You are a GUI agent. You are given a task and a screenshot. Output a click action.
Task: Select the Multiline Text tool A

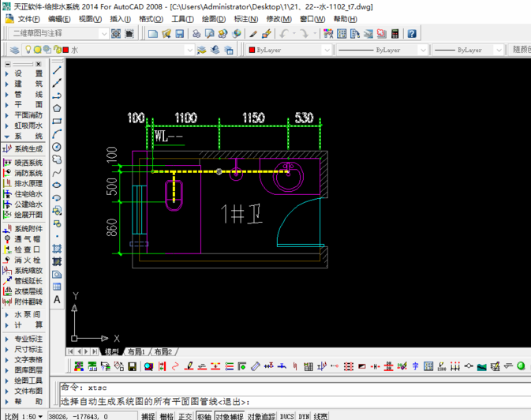[x=57, y=300]
